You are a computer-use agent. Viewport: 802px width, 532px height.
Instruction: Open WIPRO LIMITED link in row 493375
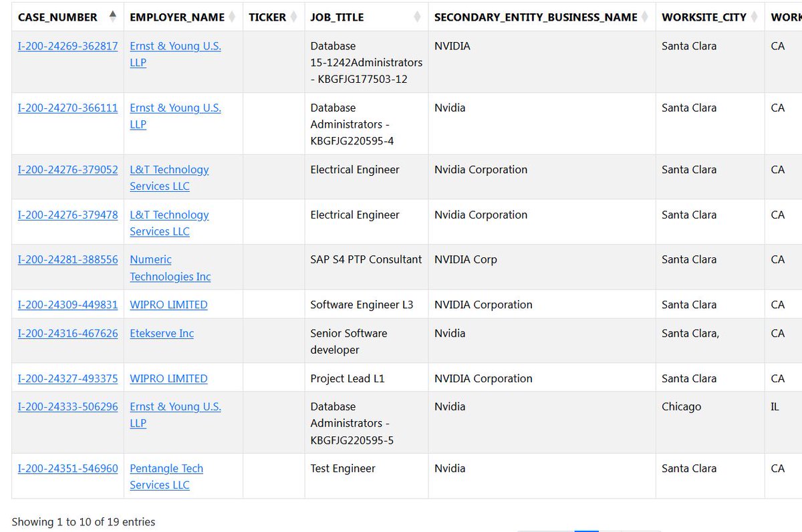pos(168,378)
